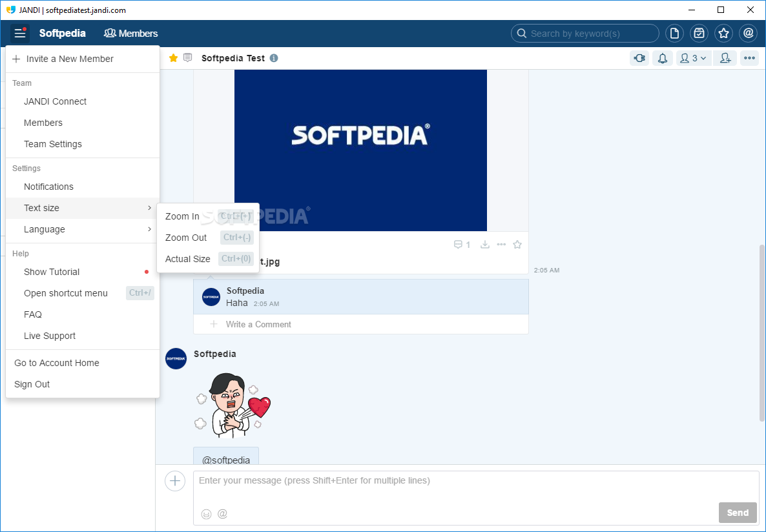View comments count on the image
The width and height of the screenshot is (766, 532).
(x=462, y=244)
